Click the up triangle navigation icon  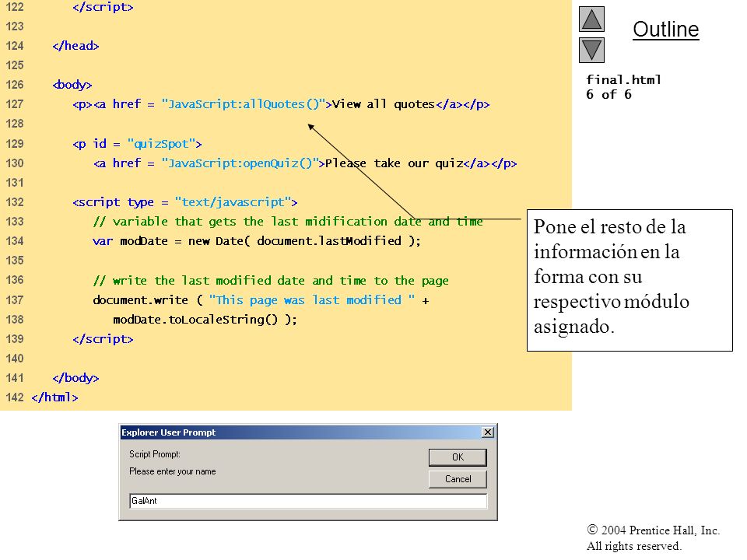click(591, 19)
